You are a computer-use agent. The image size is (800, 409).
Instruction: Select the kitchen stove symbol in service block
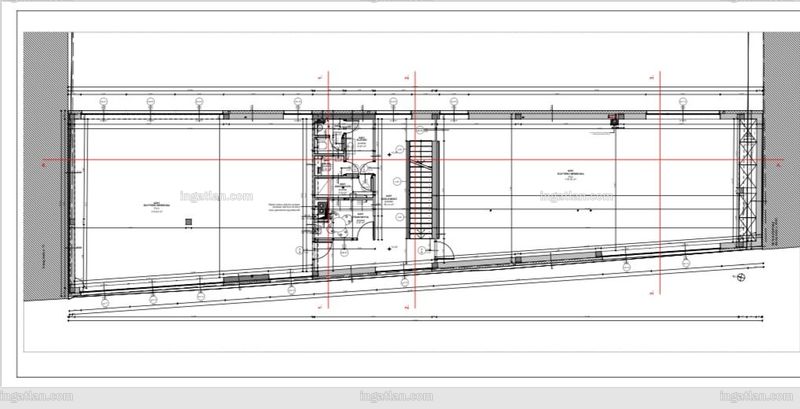click(x=321, y=211)
